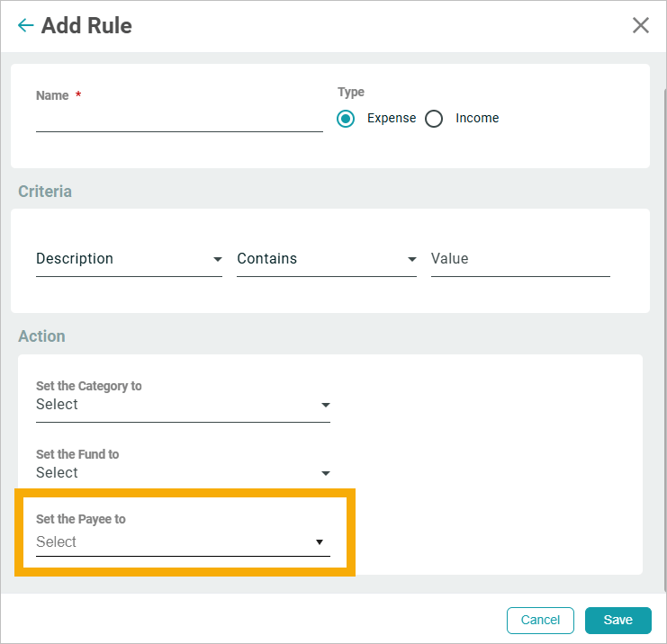The width and height of the screenshot is (667, 644).
Task: Select the Expense radio button
Action: coord(346,119)
